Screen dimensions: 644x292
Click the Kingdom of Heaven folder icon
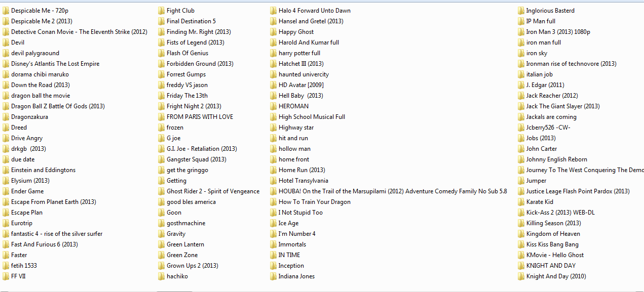pyautogui.click(x=521, y=234)
